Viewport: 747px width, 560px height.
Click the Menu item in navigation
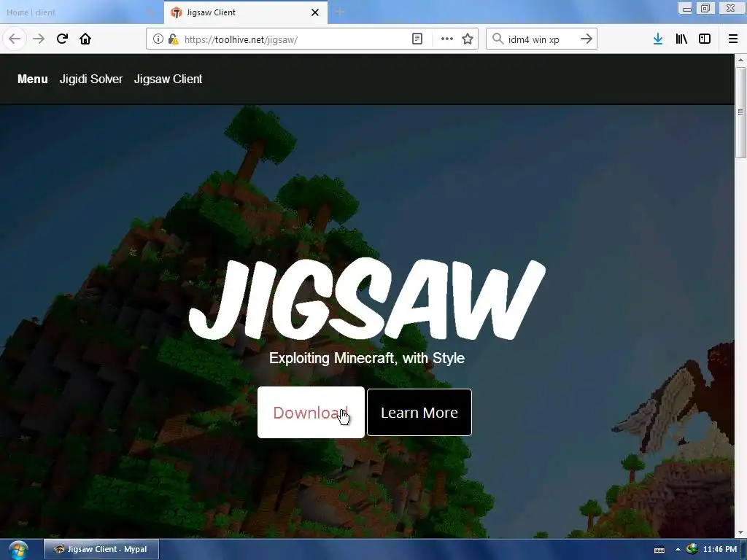[32, 79]
